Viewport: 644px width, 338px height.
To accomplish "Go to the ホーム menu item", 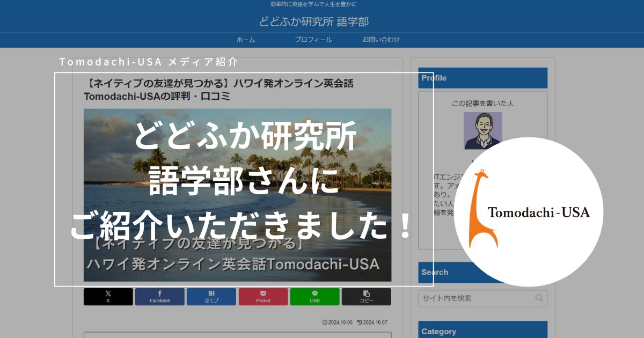I will click(x=246, y=40).
